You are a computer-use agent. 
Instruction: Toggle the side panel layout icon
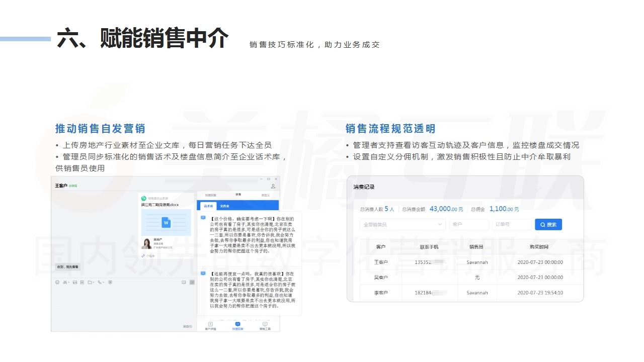tap(192, 282)
